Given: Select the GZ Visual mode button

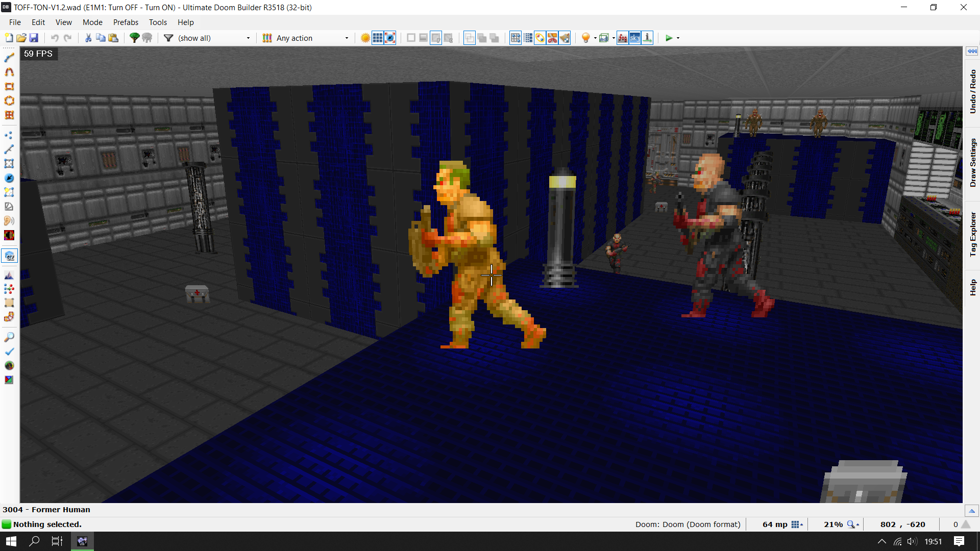Looking at the screenshot, I should coord(9,256).
